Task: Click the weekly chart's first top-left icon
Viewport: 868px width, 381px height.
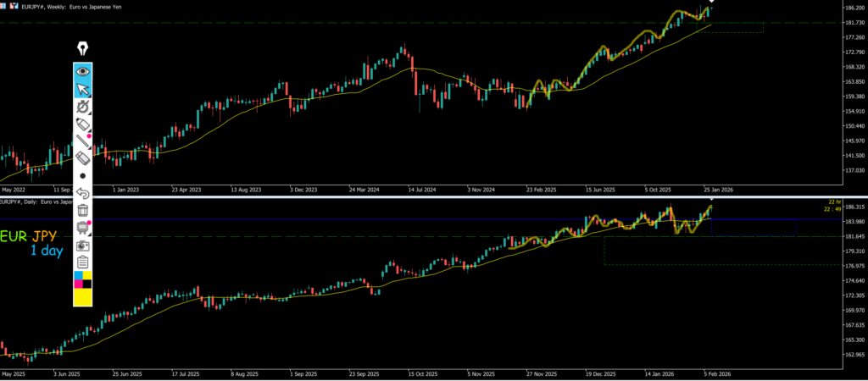Action: coord(3,6)
